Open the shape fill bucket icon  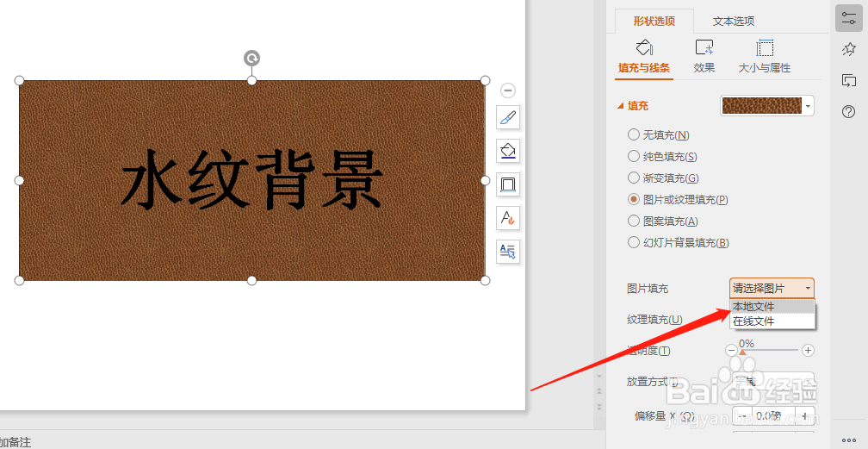pos(508,150)
